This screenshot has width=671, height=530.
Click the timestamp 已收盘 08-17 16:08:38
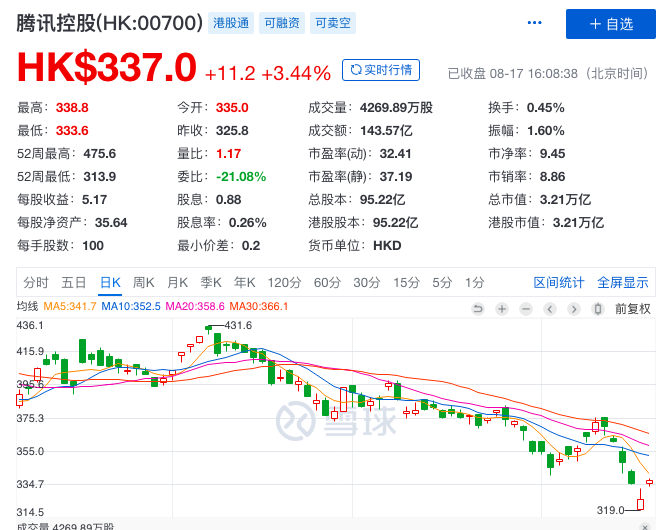513,74
